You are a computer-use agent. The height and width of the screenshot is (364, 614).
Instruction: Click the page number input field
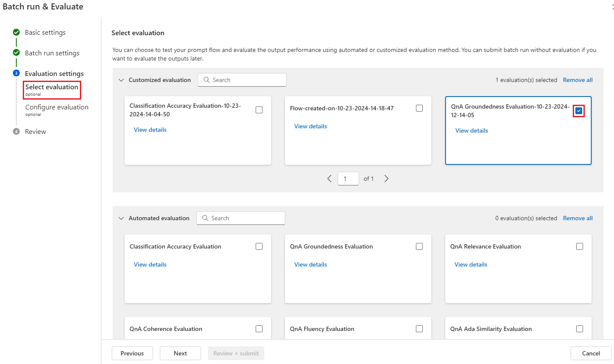tap(348, 179)
